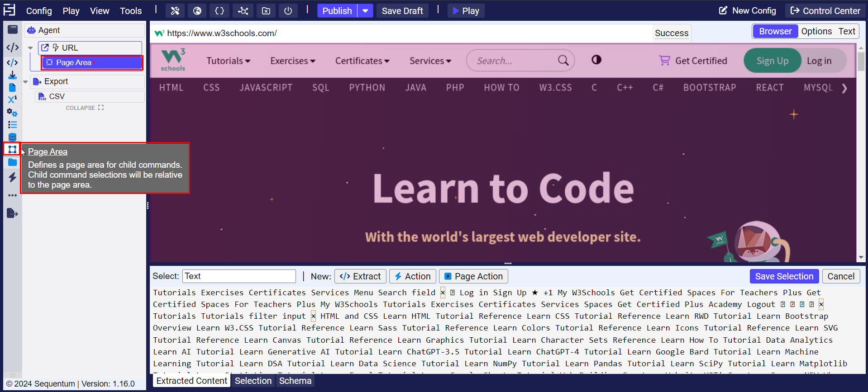This screenshot has width=868, height=392.
Task: Click the three dots more sidebar icon
Action: pyautogui.click(x=13, y=195)
